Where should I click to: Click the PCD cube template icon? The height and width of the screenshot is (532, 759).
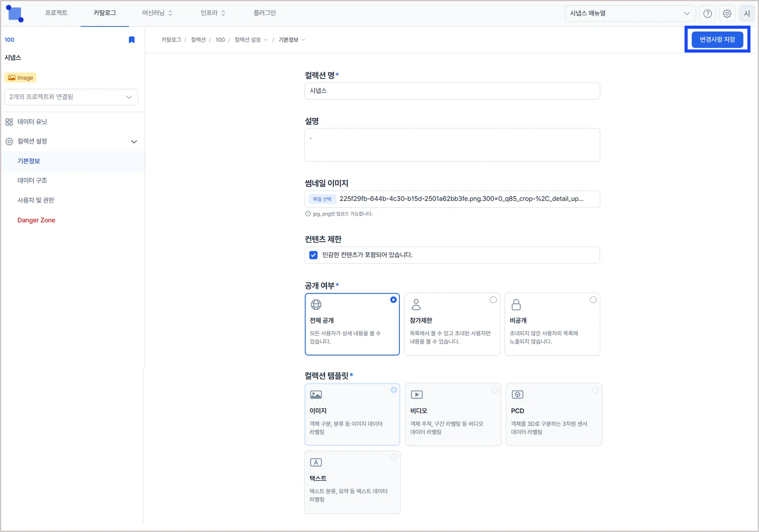(x=517, y=395)
